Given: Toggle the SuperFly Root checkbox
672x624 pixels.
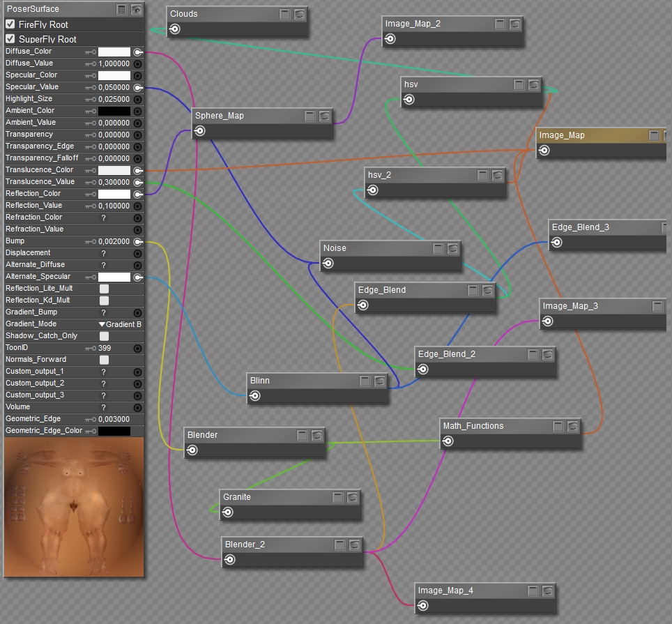Looking at the screenshot, I should coord(10,38).
